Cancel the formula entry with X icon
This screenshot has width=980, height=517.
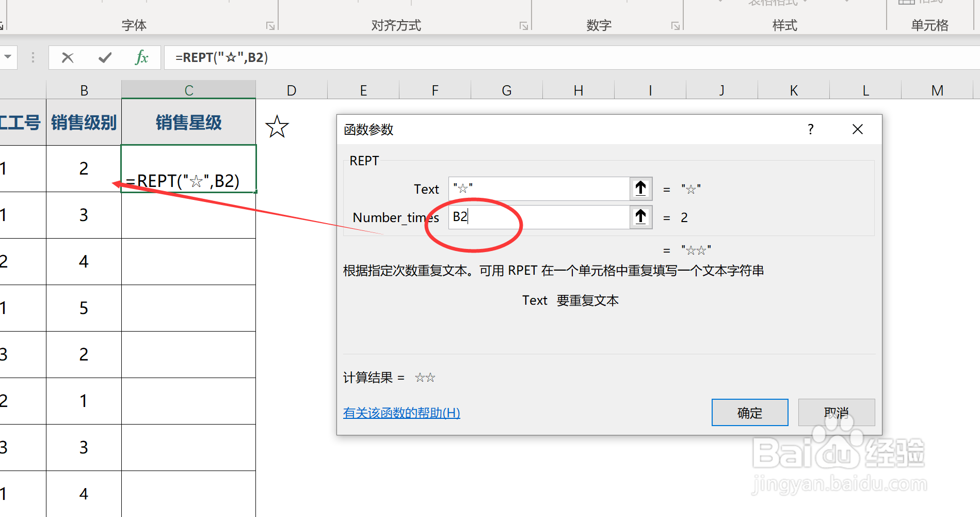coord(68,57)
